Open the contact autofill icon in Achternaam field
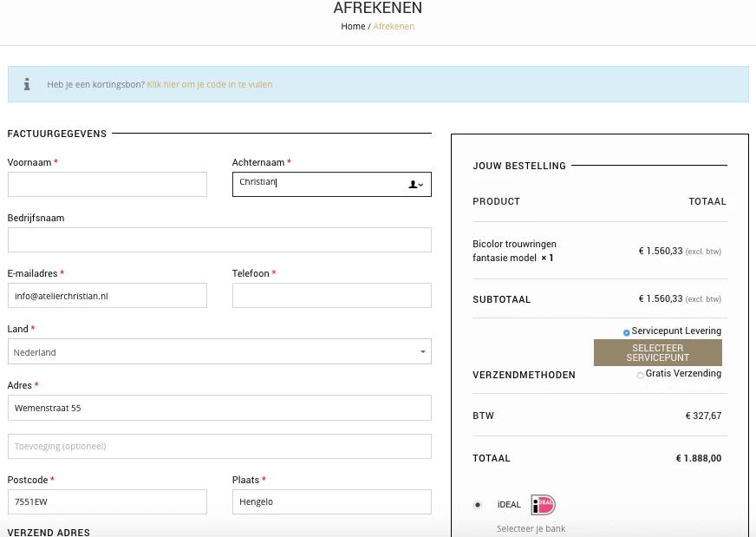 pos(415,184)
